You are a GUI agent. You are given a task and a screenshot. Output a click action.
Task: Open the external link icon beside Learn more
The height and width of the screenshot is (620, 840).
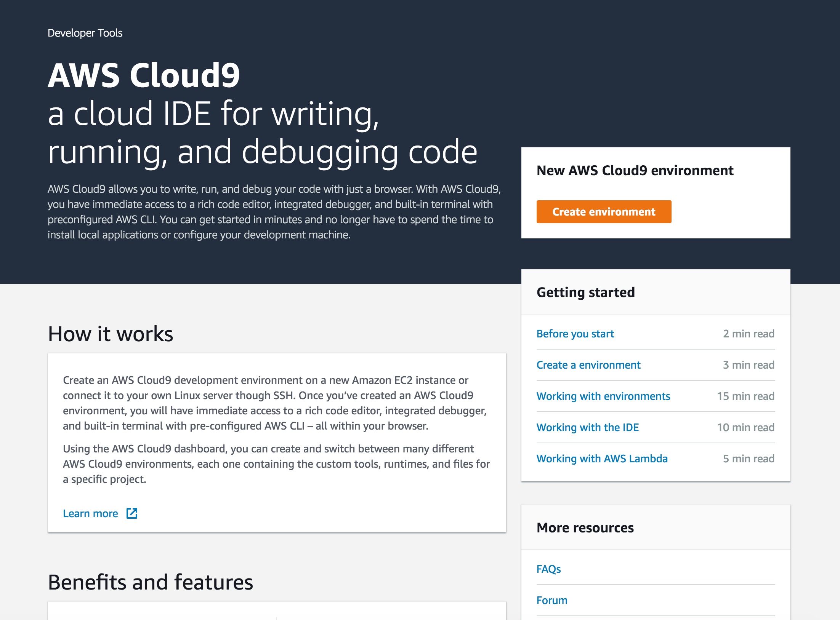[132, 513]
